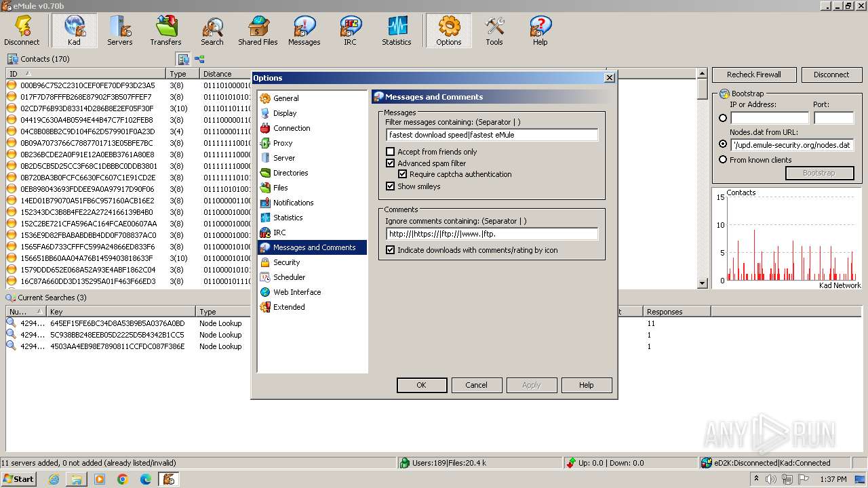Click Cancel in Options dialog

click(476, 385)
